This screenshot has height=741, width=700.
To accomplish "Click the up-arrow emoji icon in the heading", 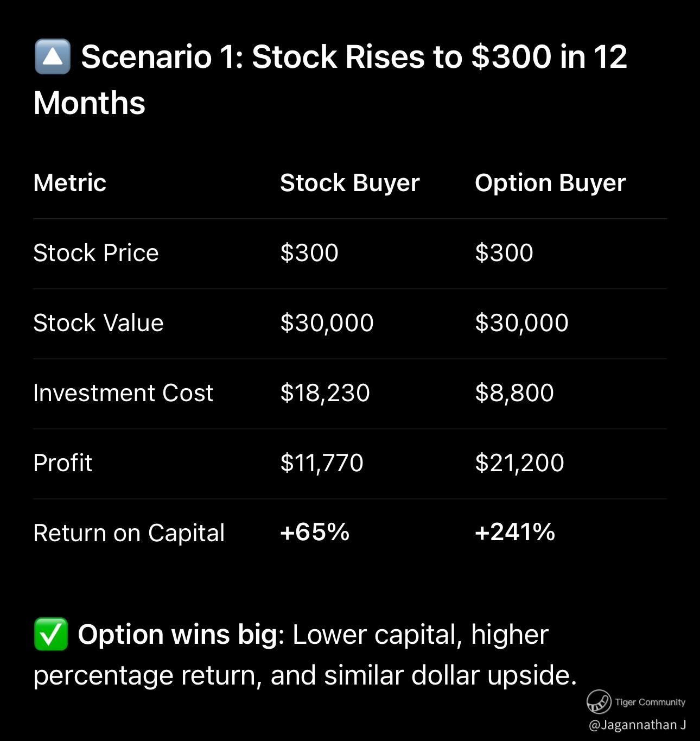I will point(52,56).
